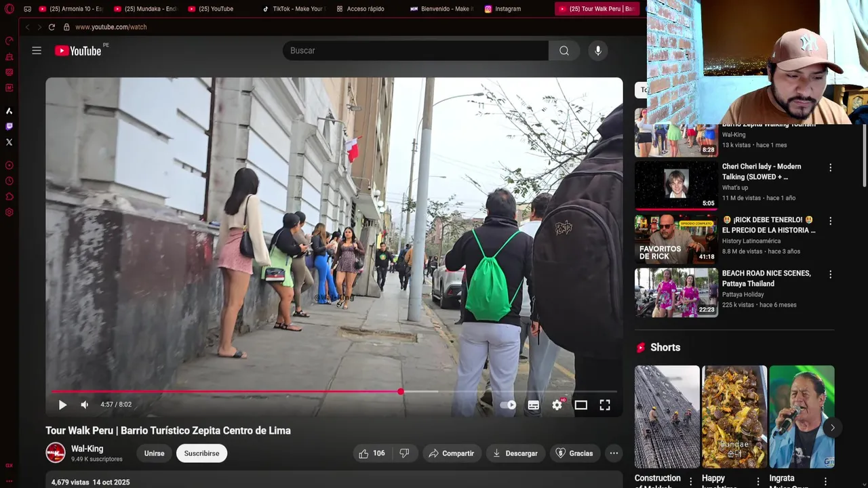Open GX Control speedometer icon in sidebar

click(x=9, y=41)
